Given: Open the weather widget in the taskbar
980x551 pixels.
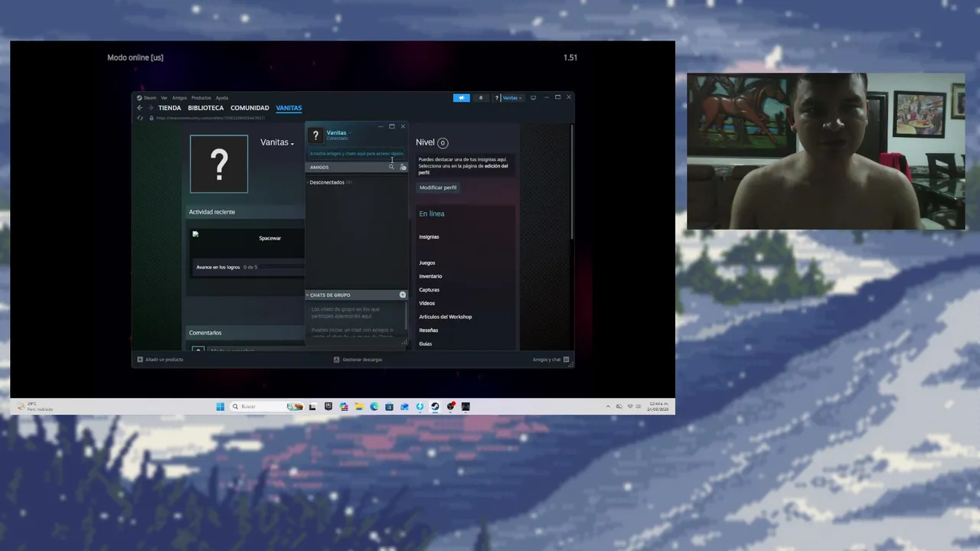Looking at the screenshot, I should point(35,406).
